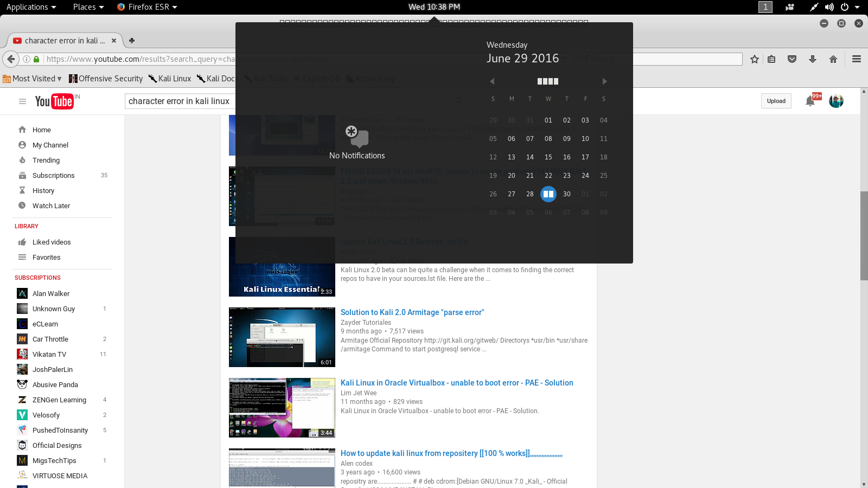
Task: Open the Trending flame icon
Action: pyautogui.click(x=22, y=160)
